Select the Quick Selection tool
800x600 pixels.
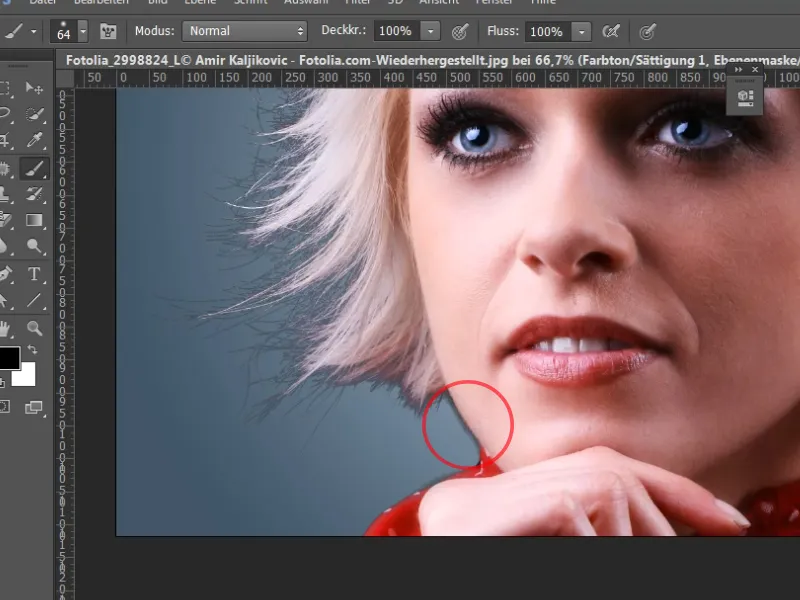point(34,114)
